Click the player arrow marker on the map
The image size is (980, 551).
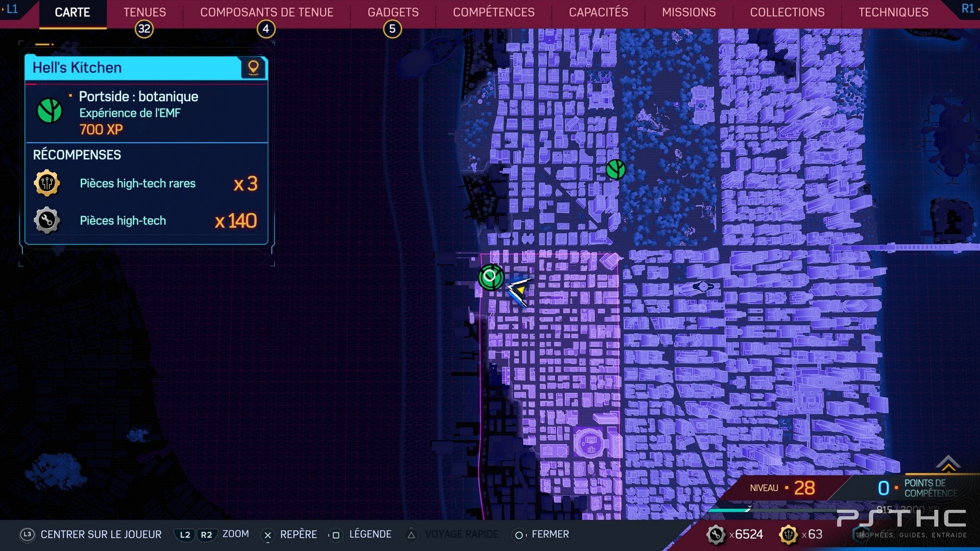pos(520,291)
